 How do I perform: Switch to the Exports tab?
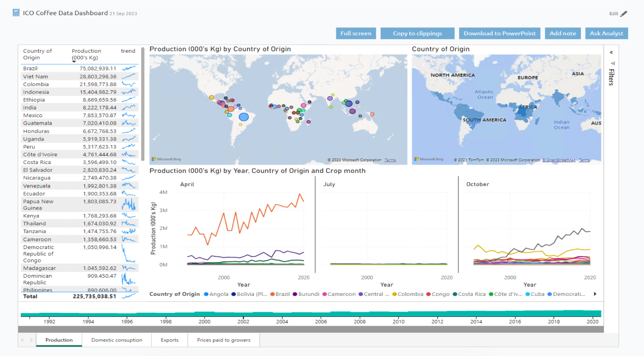(169, 340)
